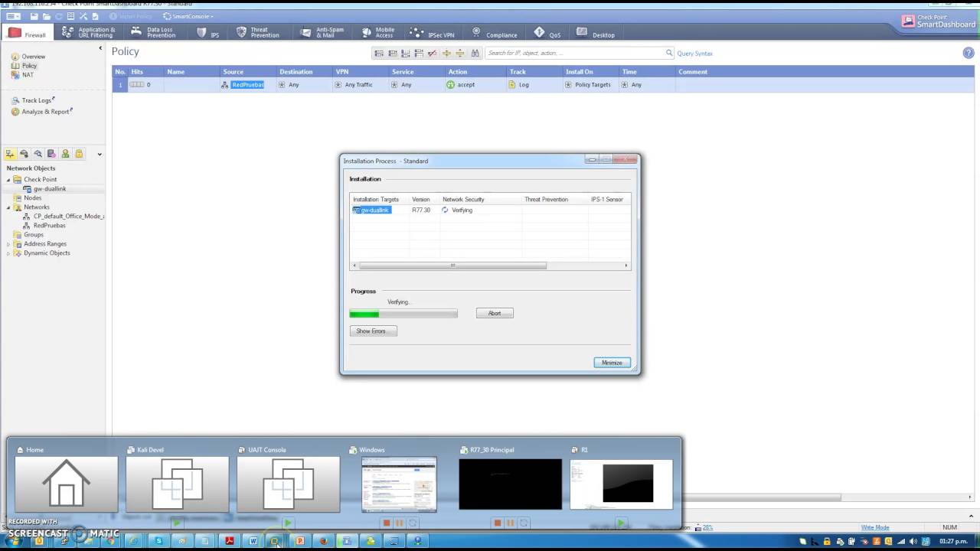Viewport: 980px width, 551px height.
Task: Collapse the Networks tree folder
Action: (x=8, y=207)
